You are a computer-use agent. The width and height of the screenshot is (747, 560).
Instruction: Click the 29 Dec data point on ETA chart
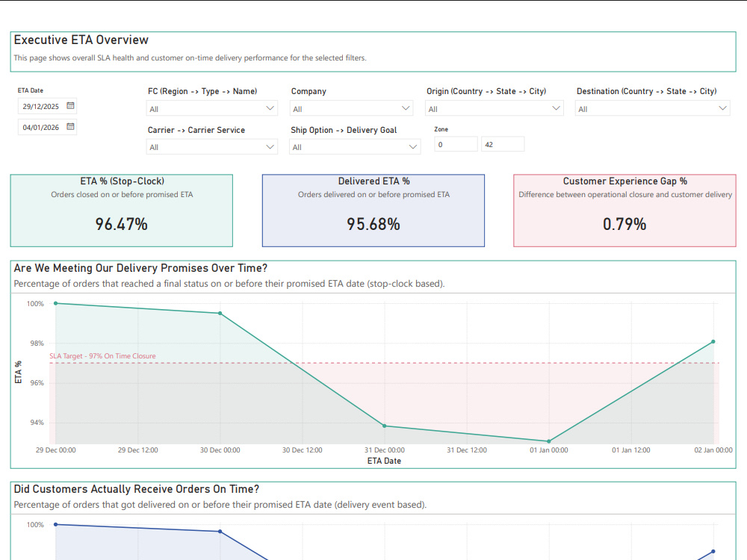56,303
